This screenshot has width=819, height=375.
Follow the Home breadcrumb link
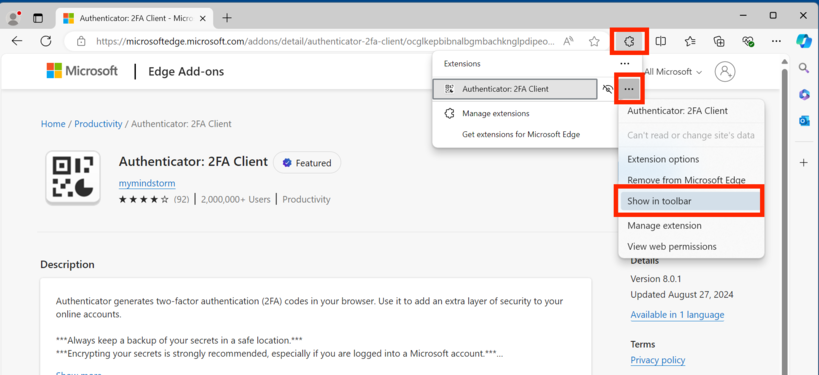pyautogui.click(x=53, y=124)
